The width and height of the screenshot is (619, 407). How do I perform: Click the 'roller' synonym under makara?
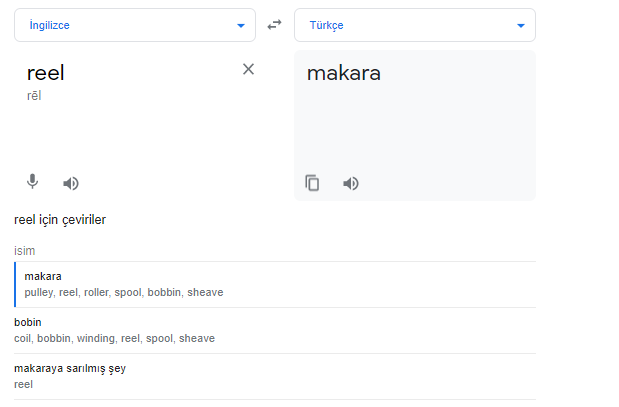(96, 292)
